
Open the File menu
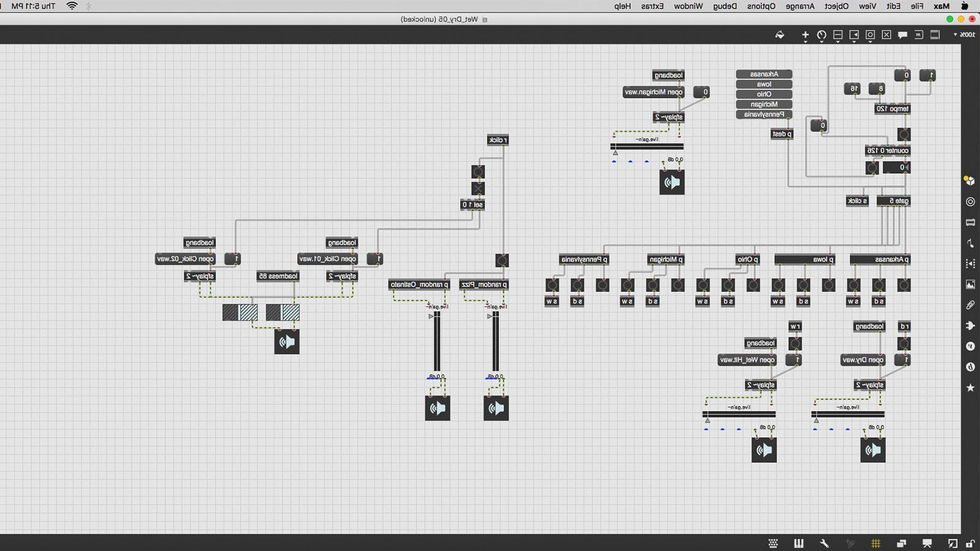coord(917,6)
